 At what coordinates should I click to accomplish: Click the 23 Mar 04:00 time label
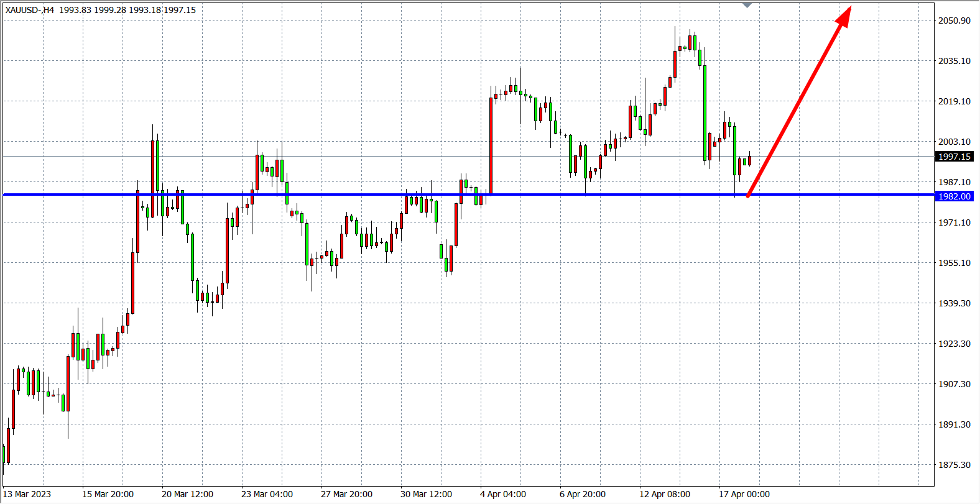[267, 494]
